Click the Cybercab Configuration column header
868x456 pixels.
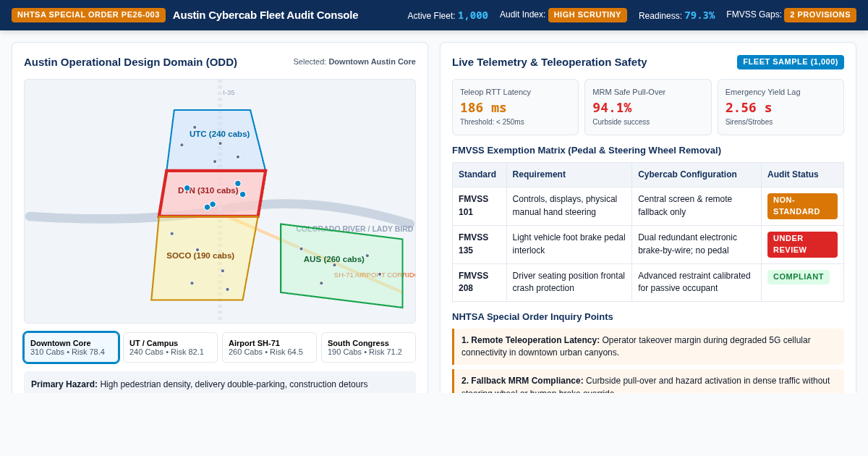697,174
